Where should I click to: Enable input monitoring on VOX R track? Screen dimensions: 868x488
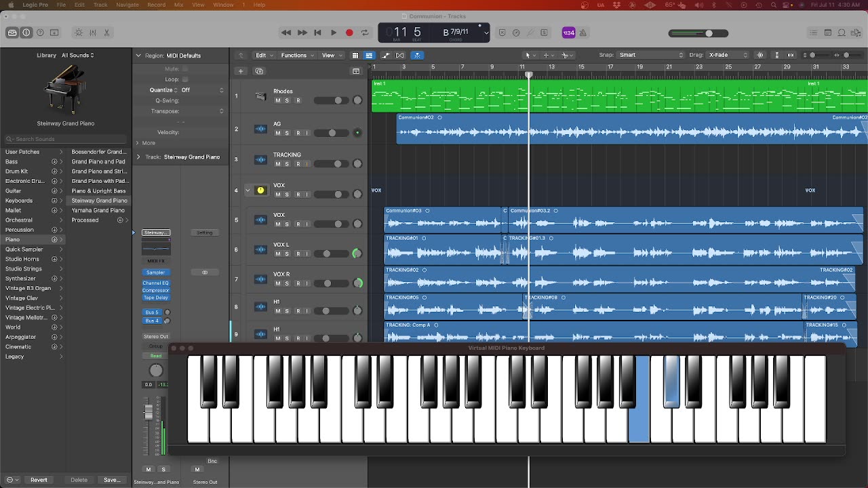[x=307, y=283]
